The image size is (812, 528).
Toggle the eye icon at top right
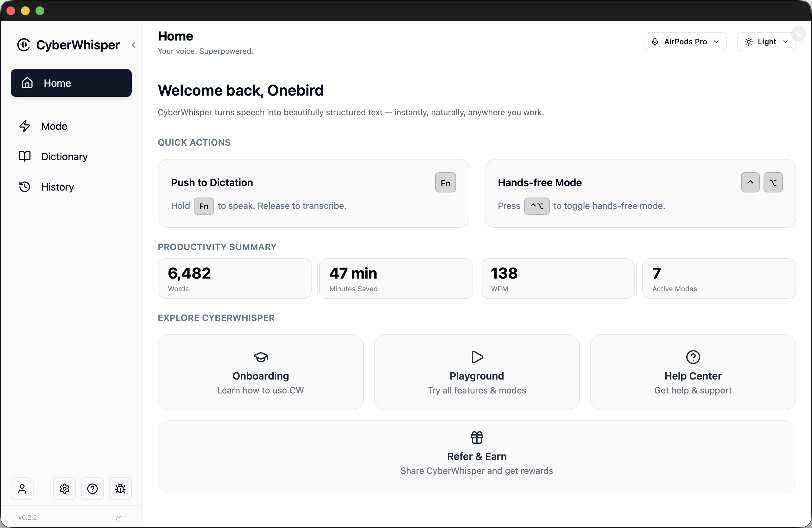click(x=799, y=34)
